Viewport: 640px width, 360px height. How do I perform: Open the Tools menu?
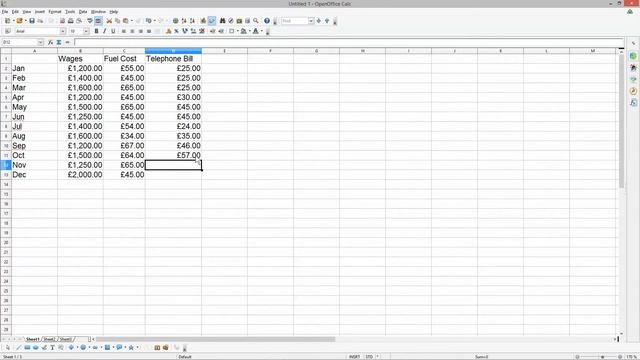tap(70, 12)
